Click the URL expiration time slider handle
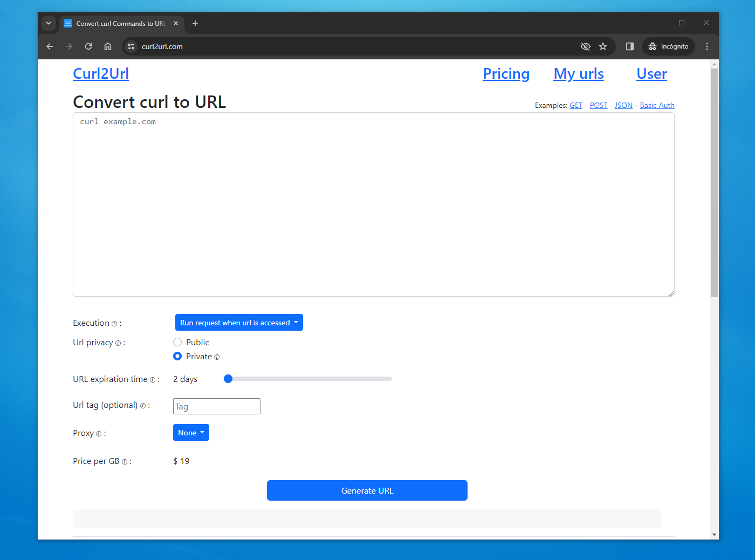Viewport: 755px width, 560px height. pyautogui.click(x=228, y=379)
